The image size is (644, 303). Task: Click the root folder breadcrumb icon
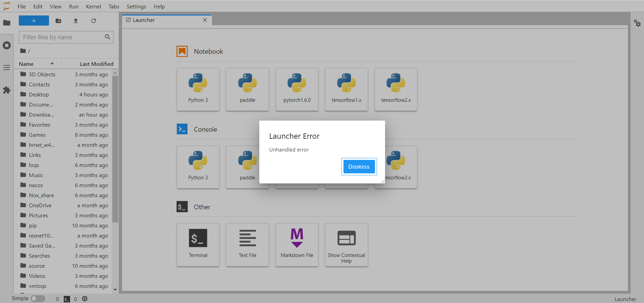coord(23,51)
